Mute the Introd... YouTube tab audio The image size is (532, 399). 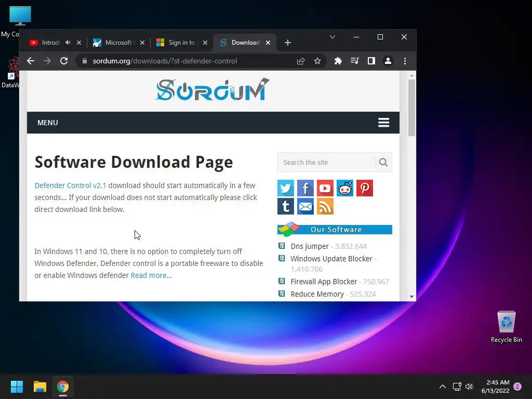pyautogui.click(x=68, y=43)
